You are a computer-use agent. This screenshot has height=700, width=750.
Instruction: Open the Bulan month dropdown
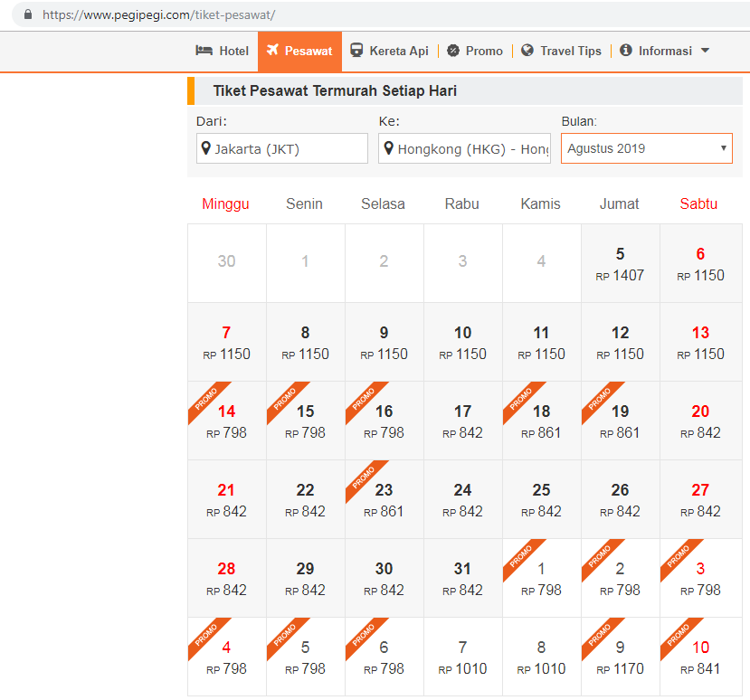(x=646, y=148)
